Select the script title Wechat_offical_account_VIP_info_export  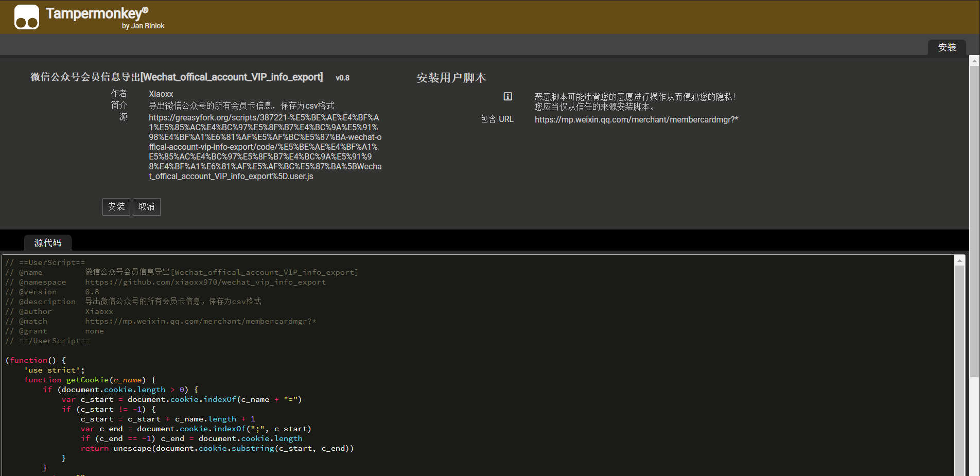(x=177, y=77)
